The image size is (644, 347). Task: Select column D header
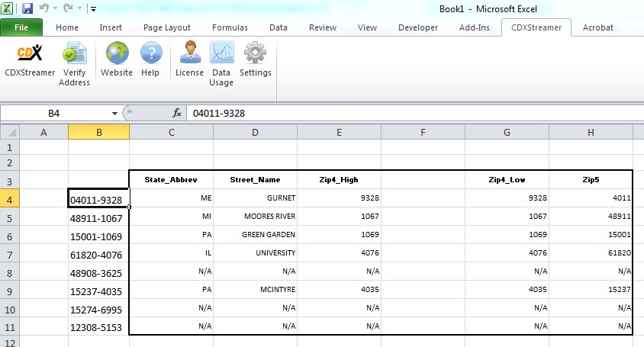(255, 133)
